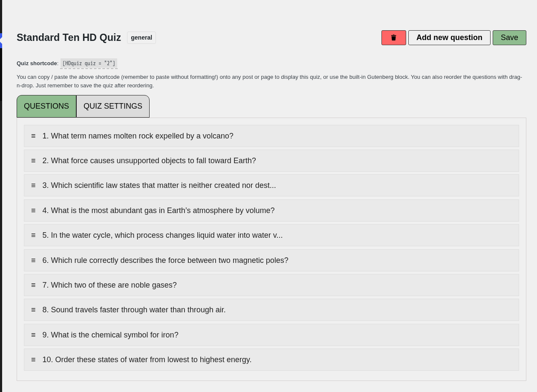
Task: Click drag handle of gravity force question
Action: click(x=33, y=161)
